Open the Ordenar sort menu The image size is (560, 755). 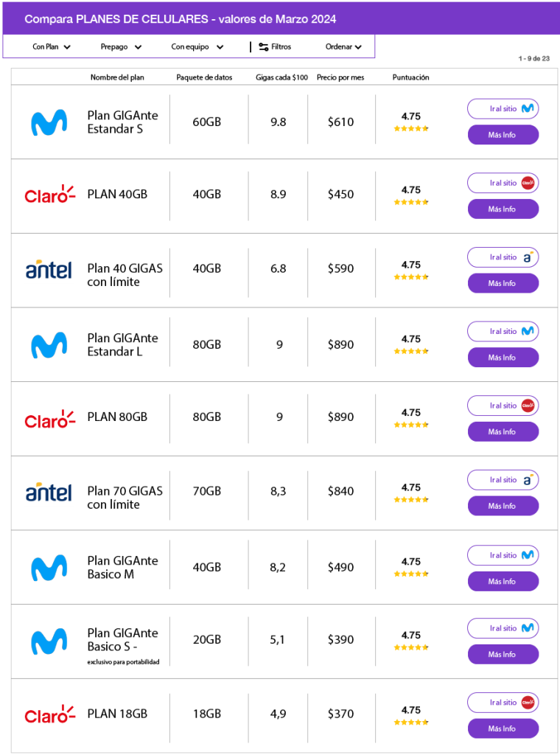tap(343, 46)
